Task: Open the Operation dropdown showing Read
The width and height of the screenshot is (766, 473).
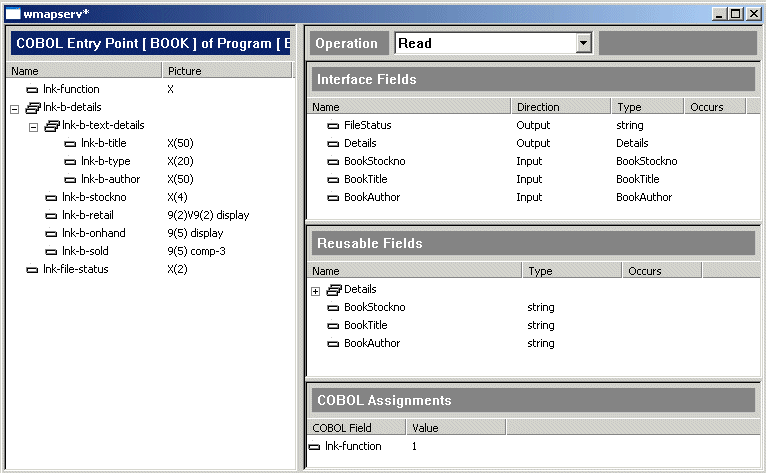Action: coord(583,43)
